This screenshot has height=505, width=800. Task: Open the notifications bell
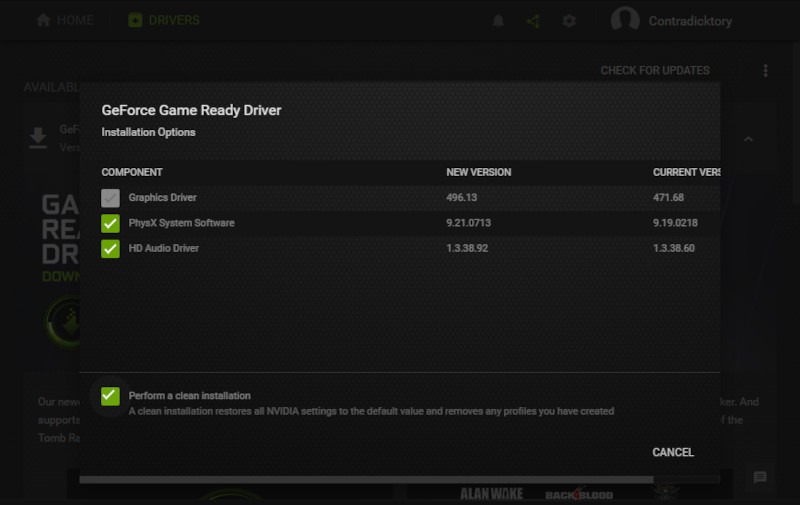click(498, 21)
